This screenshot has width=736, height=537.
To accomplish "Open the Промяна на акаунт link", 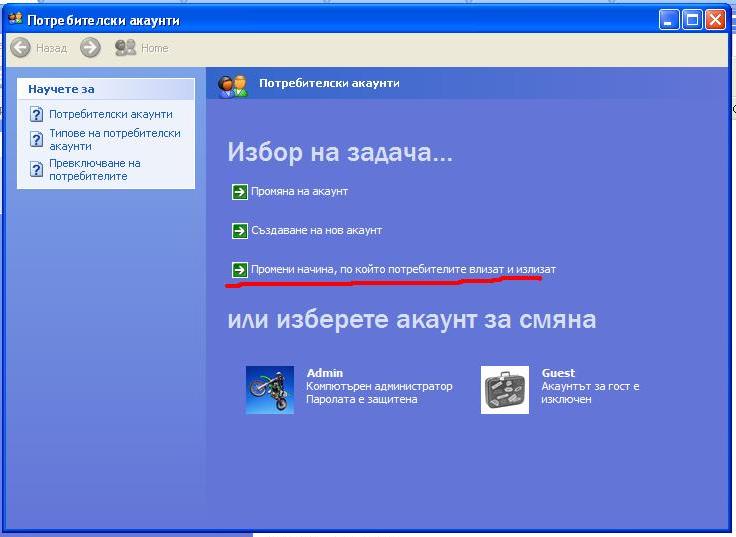I will [x=299, y=191].
